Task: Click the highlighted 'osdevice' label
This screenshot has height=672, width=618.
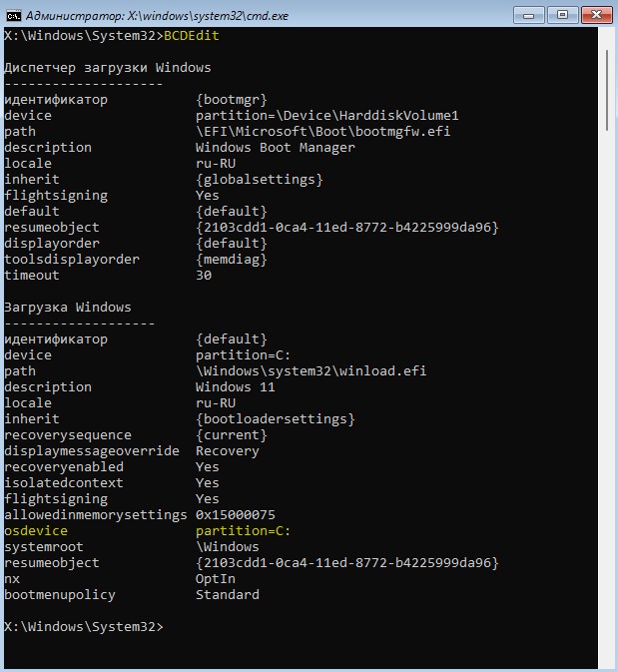Action: 36,531
